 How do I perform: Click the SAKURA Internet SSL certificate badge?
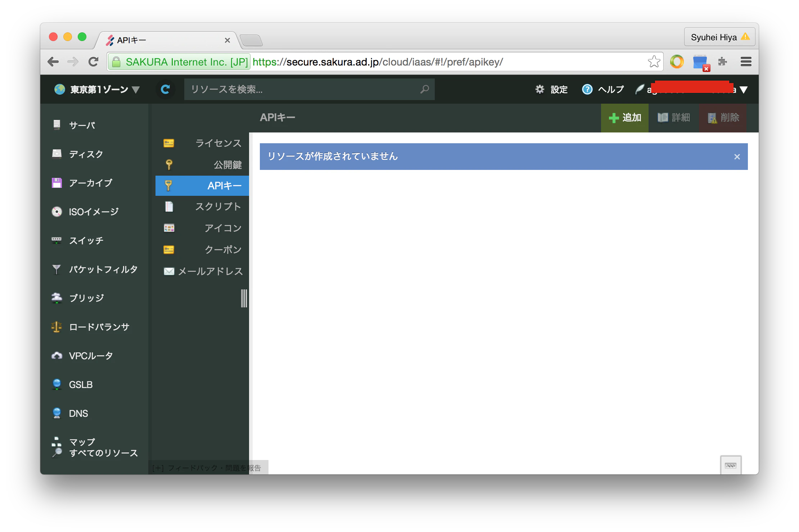point(179,62)
